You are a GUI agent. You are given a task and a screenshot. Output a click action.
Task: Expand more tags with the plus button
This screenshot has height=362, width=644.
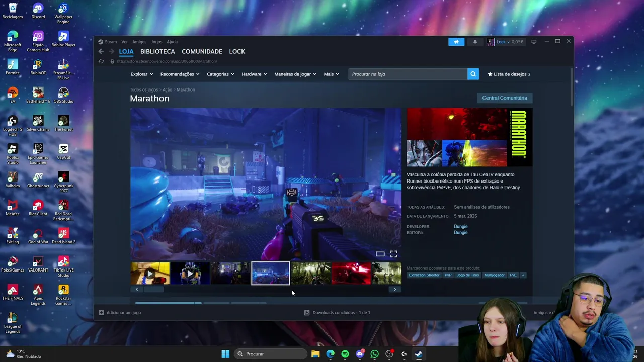tap(523, 275)
